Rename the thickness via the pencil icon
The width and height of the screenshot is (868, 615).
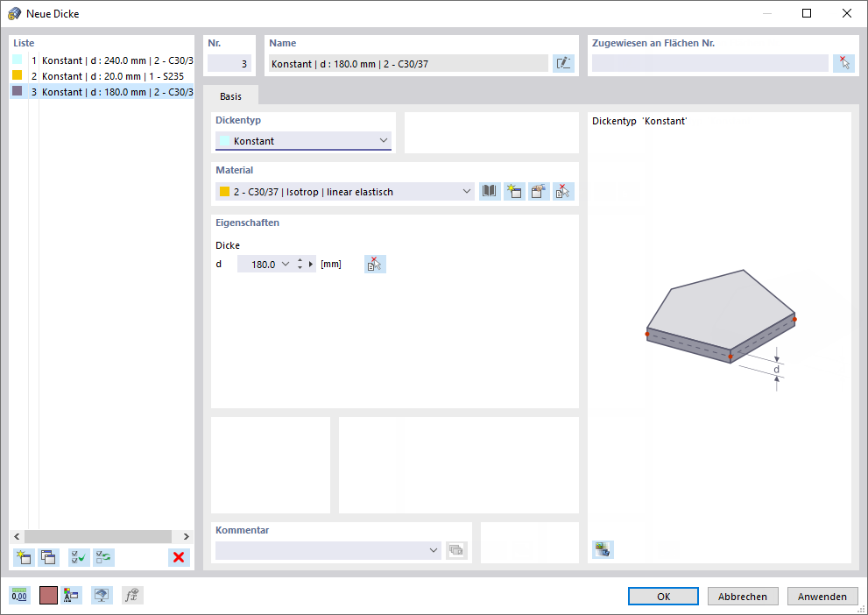pos(563,62)
